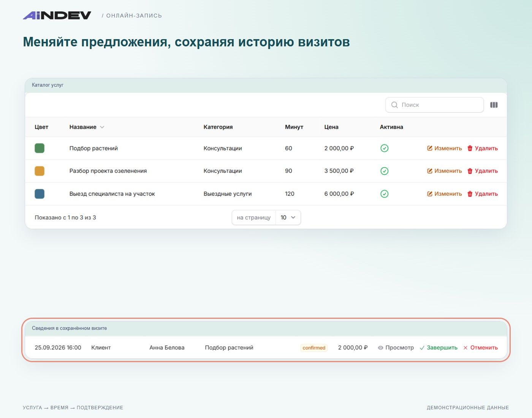
Task: Click the Минут column header
Action: coord(294,127)
